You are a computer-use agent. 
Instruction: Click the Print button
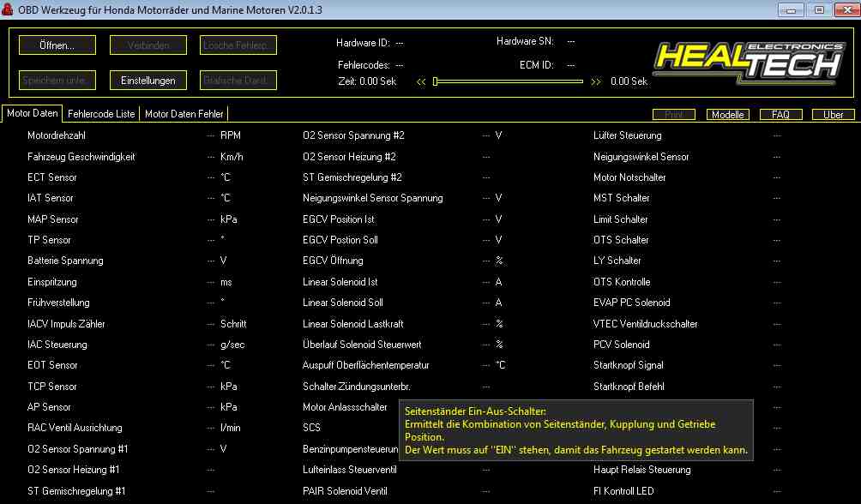[674, 115]
